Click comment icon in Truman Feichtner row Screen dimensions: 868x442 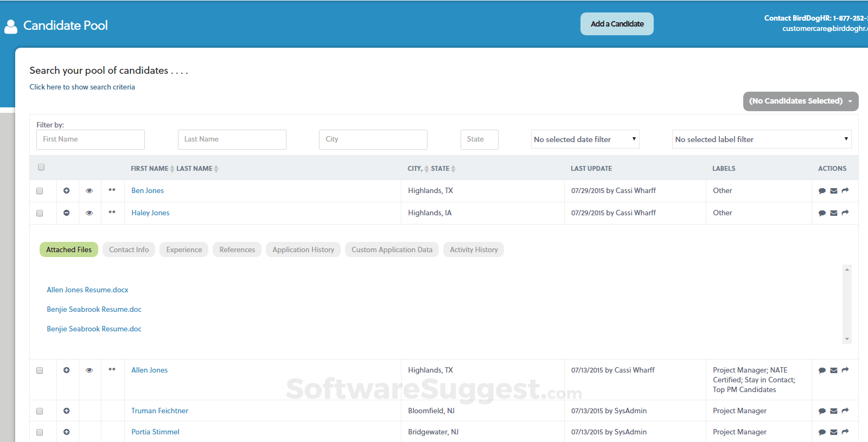pyautogui.click(x=822, y=411)
